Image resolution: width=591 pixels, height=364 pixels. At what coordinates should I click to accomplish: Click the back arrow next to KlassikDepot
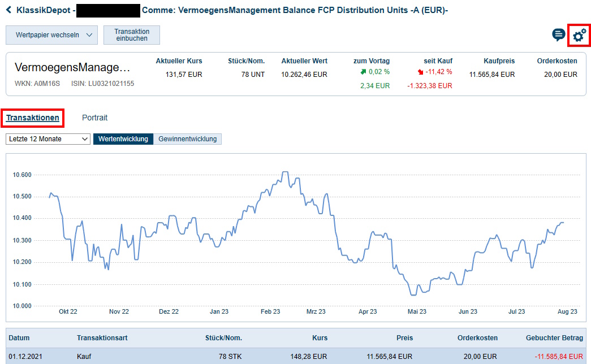(9, 10)
